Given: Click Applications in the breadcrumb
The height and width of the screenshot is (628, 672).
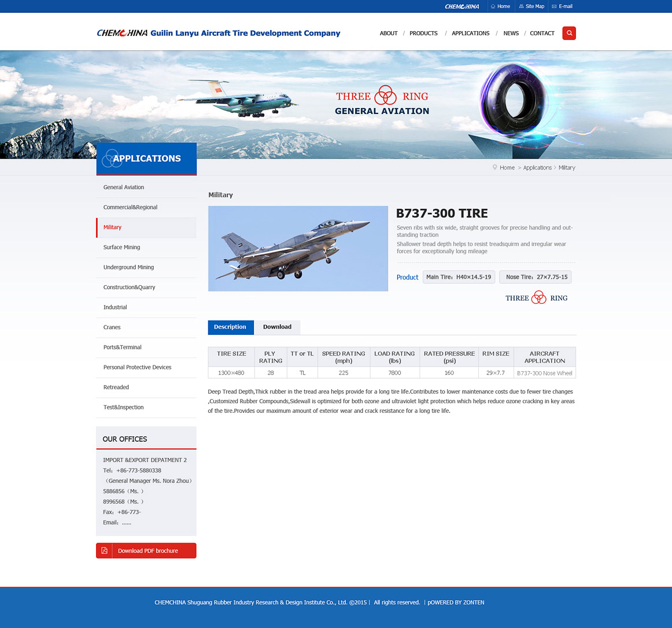Looking at the screenshot, I should pos(537,168).
